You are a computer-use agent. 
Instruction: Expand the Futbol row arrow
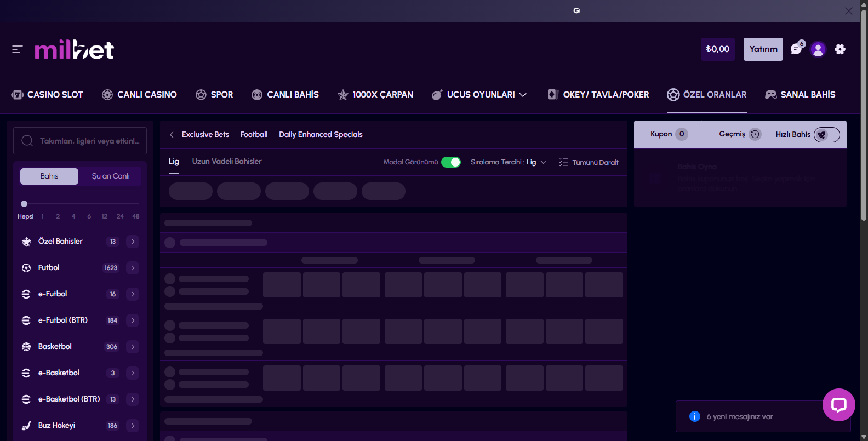[x=133, y=268]
